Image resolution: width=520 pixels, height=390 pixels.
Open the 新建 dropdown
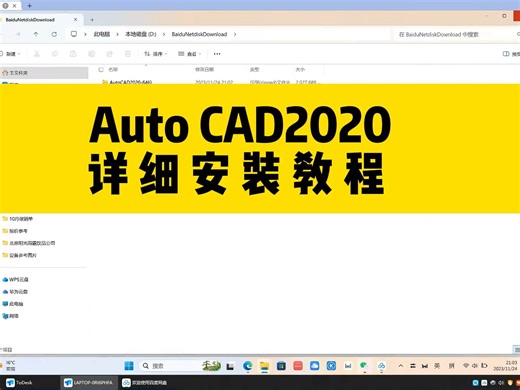click(11, 54)
